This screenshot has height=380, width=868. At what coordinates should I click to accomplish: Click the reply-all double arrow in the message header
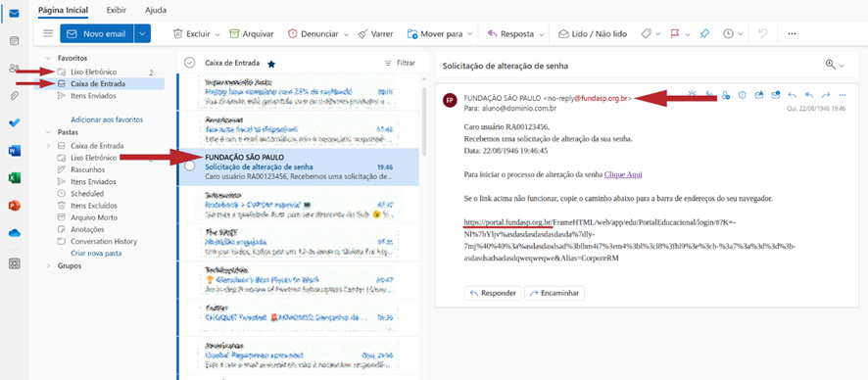point(809,95)
